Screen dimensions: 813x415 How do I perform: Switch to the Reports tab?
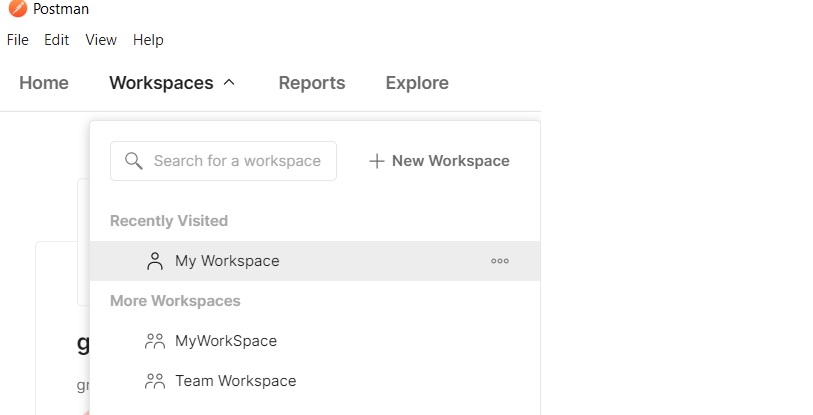coord(312,83)
